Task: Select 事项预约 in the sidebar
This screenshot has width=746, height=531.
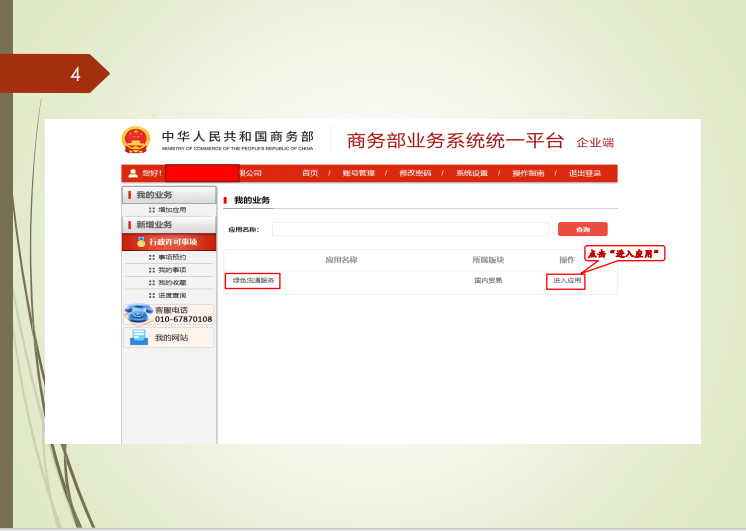Action: click(x=171, y=257)
